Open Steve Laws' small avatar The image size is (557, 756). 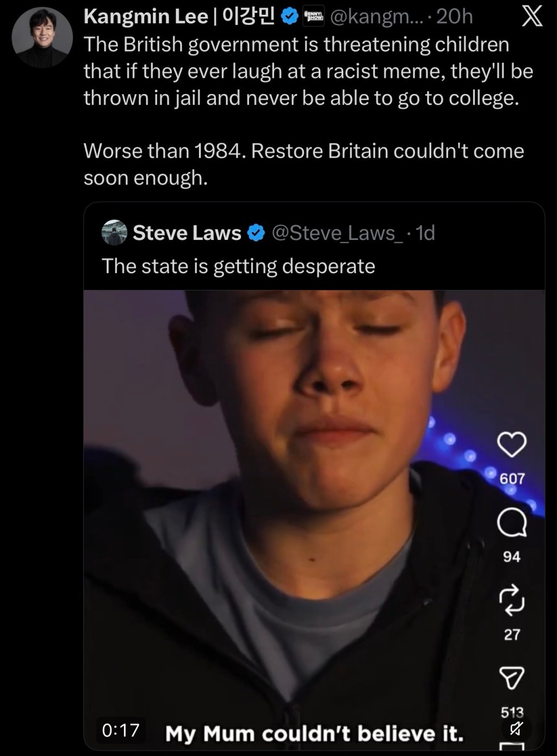114,233
